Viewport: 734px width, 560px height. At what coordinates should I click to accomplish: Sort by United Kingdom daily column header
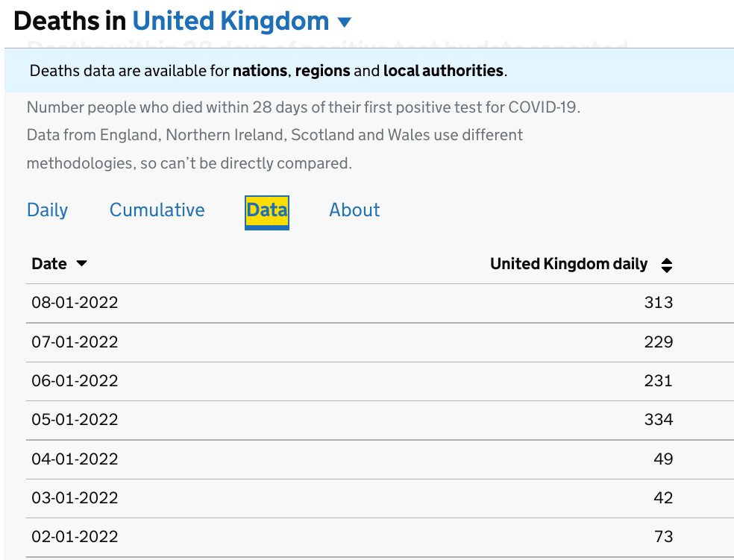[x=568, y=264]
